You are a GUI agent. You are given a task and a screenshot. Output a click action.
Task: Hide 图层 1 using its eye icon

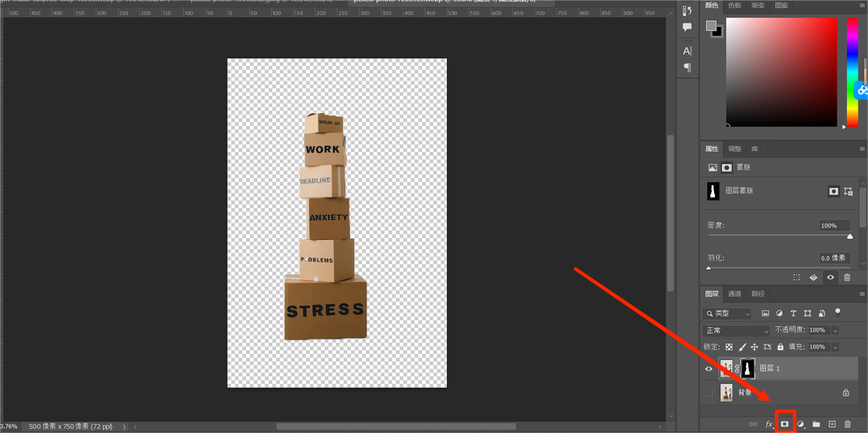[x=709, y=369]
